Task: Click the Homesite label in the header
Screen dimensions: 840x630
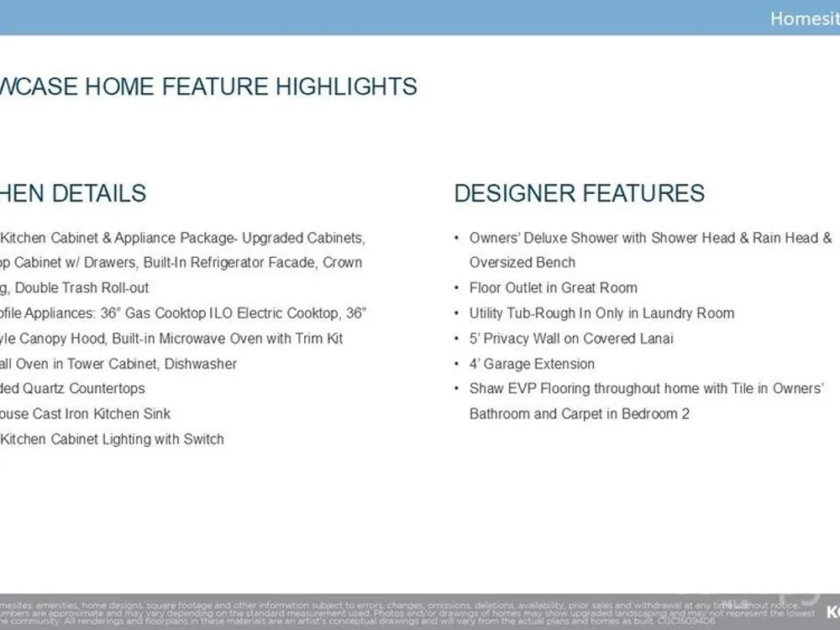Action: tap(804, 18)
